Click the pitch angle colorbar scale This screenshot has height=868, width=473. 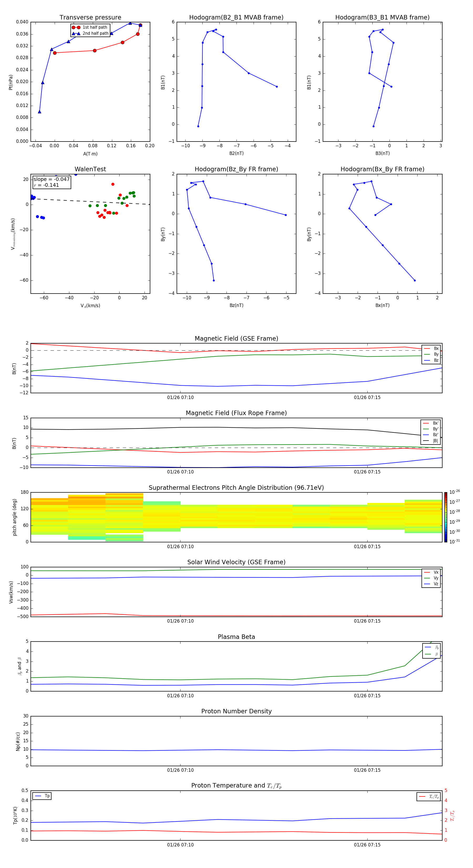[x=446, y=517]
